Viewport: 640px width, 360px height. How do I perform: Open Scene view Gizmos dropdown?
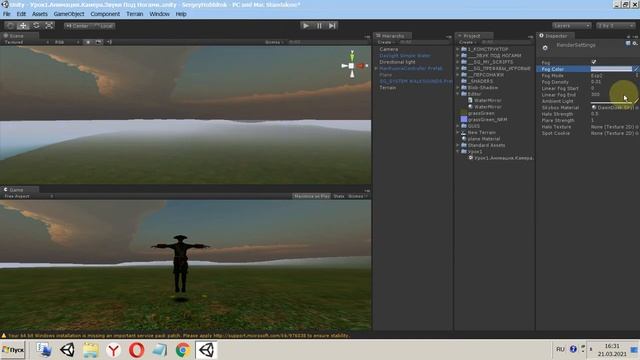click(x=274, y=42)
